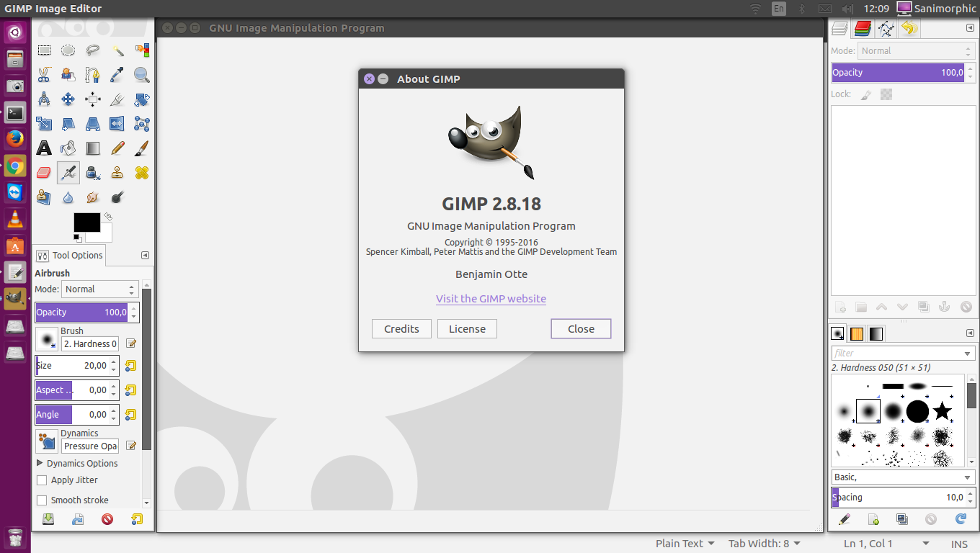This screenshot has height=553, width=980.
Task: Select the Pencil tool
Action: pos(117,148)
